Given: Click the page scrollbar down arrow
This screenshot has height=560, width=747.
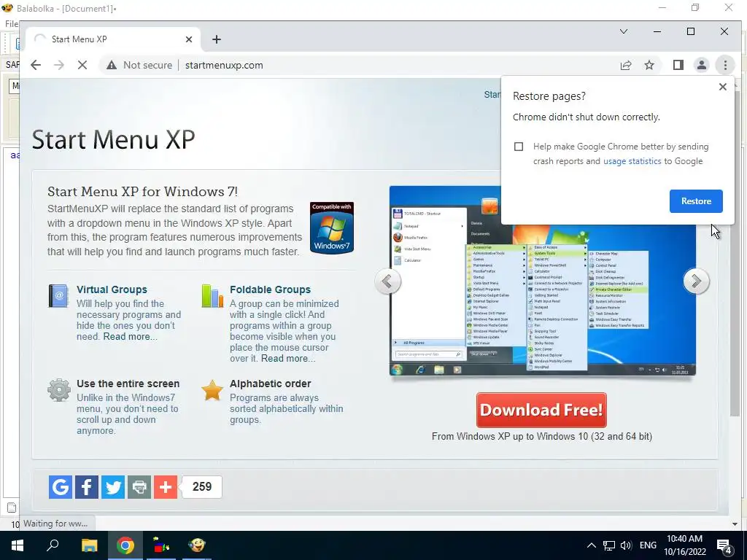Looking at the screenshot, I should click(735, 524).
